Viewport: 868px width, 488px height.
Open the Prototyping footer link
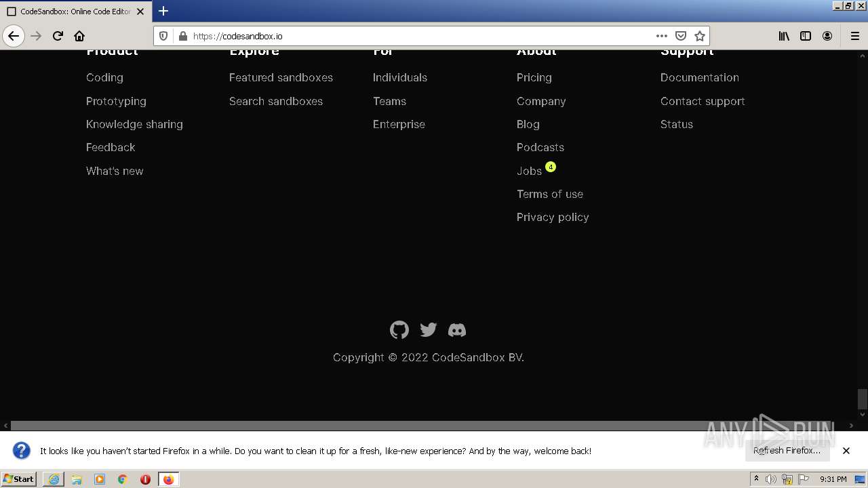point(116,101)
